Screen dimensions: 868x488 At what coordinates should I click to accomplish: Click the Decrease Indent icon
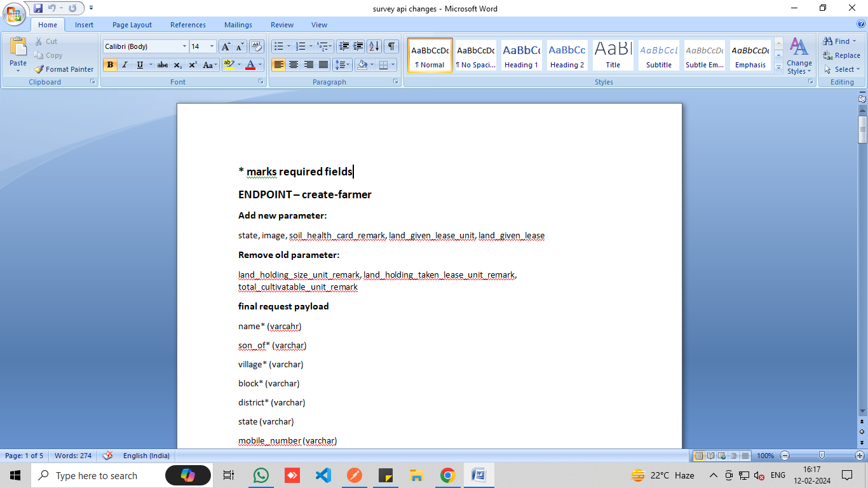click(344, 46)
